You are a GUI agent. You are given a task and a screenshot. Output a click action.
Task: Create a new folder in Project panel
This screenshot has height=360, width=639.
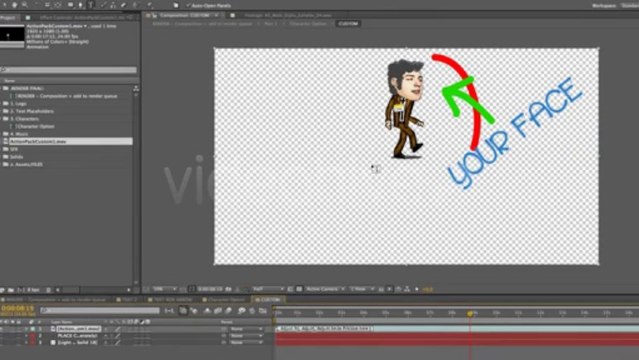pos(11,290)
